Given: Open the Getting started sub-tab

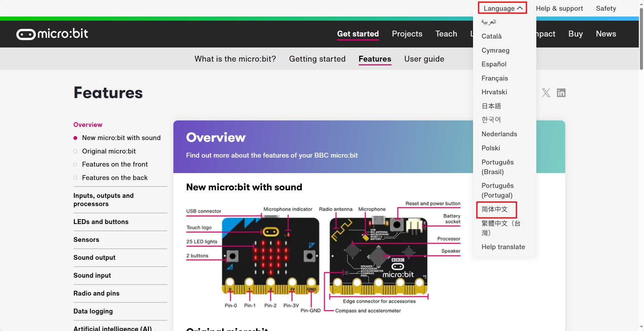Looking at the screenshot, I should pyautogui.click(x=317, y=59).
